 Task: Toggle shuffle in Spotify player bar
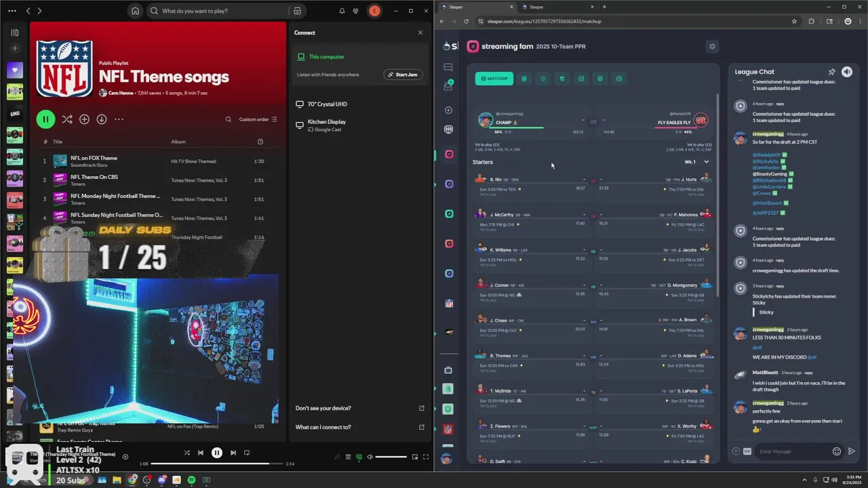(187, 453)
